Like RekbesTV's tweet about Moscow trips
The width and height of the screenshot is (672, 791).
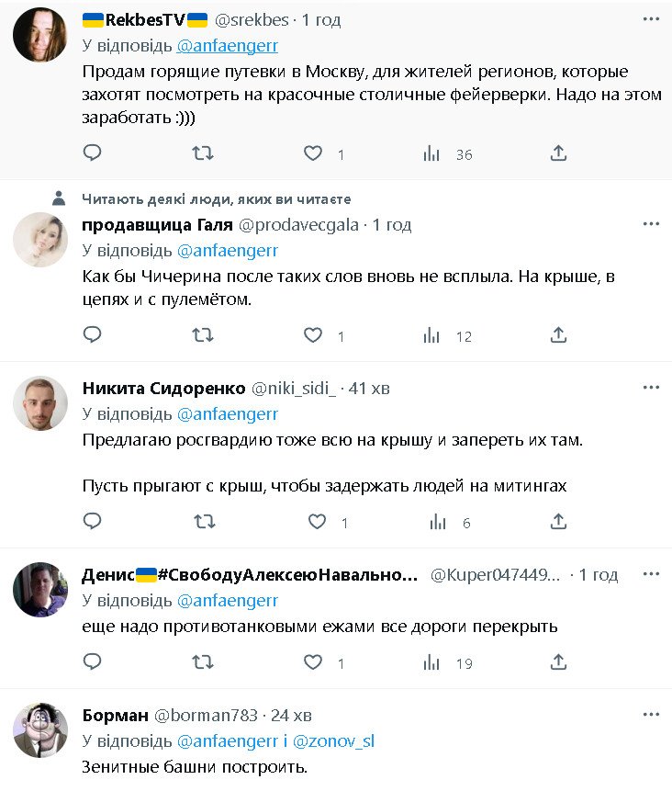click(314, 153)
